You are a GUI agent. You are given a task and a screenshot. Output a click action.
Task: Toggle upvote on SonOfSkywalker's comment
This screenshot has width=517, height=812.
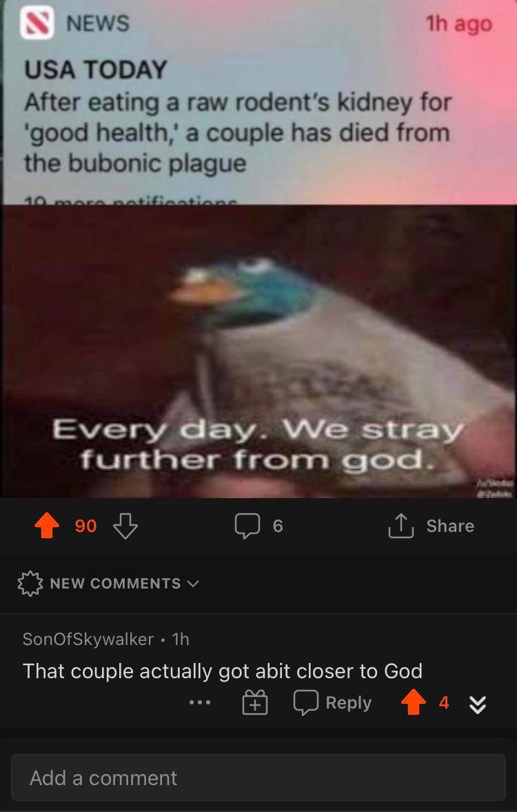[x=413, y=703]
